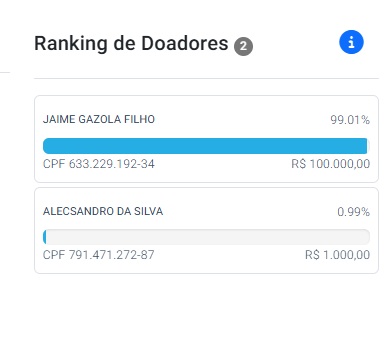The image size is (386, 364).
Task: Click the empty gray area of Alecsandro's bar
Action: (x=208, y=237)
